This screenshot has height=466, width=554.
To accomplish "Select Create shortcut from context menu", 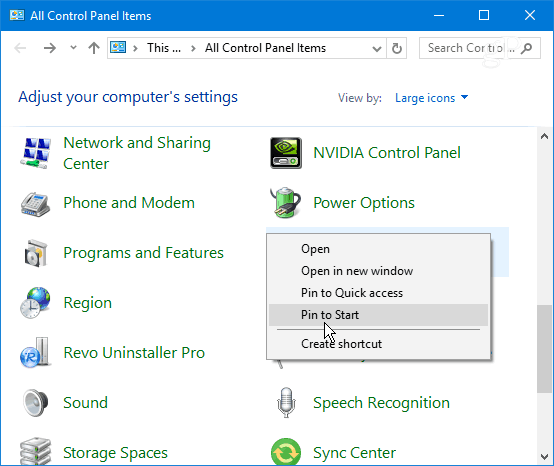I will click(378, 344).
